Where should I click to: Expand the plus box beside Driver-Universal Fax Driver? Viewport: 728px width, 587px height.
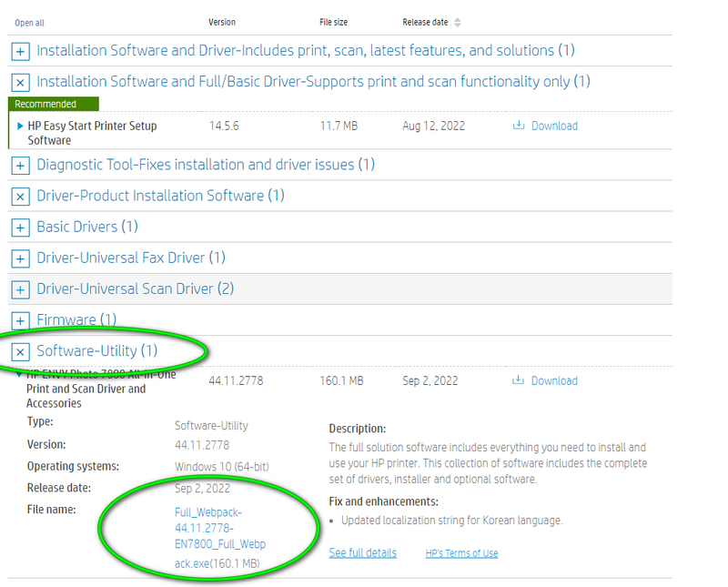[x=20, y=258]
